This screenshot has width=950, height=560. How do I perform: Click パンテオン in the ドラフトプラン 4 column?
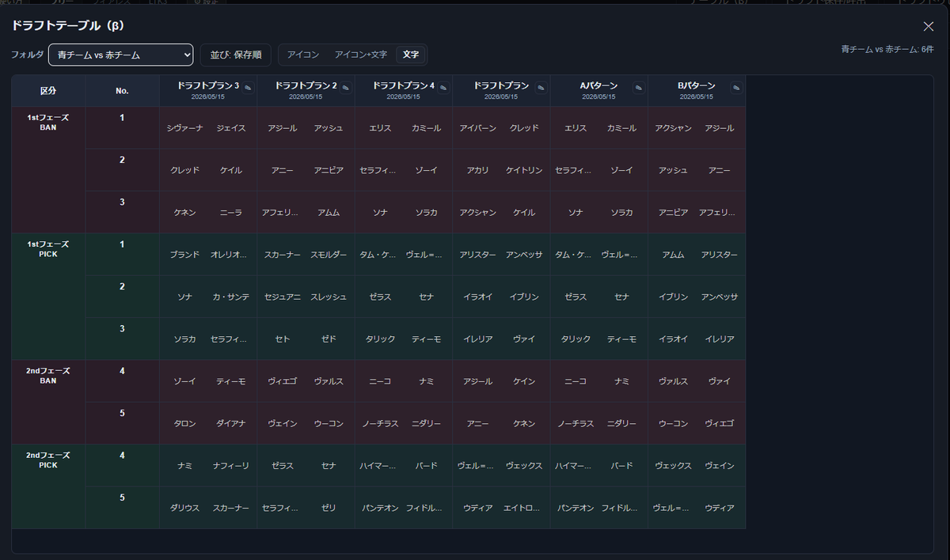pos(380,508)
